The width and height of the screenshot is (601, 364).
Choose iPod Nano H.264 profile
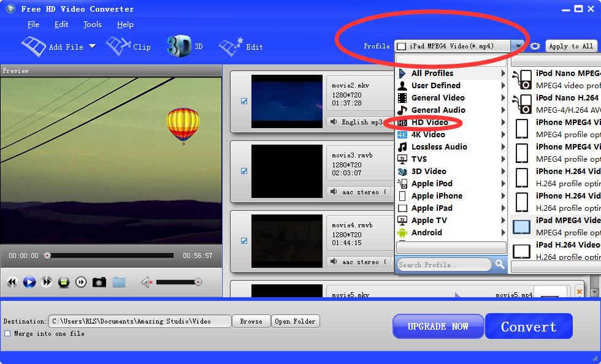[556, 104]
